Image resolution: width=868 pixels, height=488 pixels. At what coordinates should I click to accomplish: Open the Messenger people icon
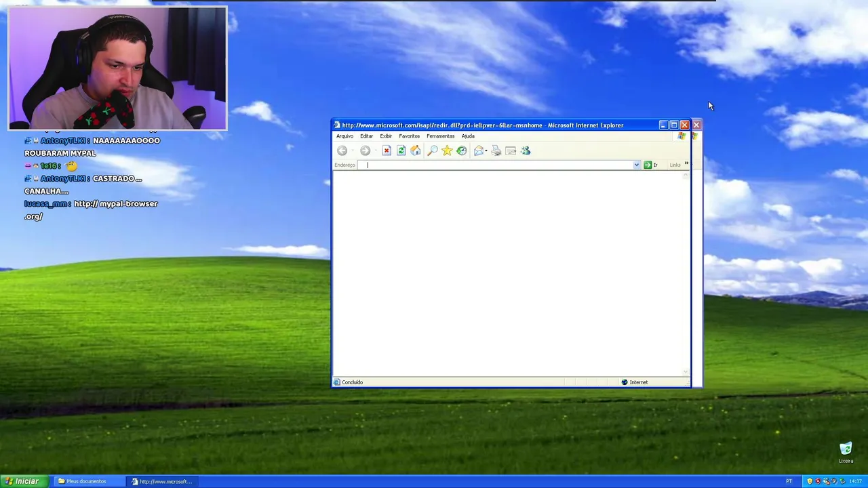[x=526, y=150]
